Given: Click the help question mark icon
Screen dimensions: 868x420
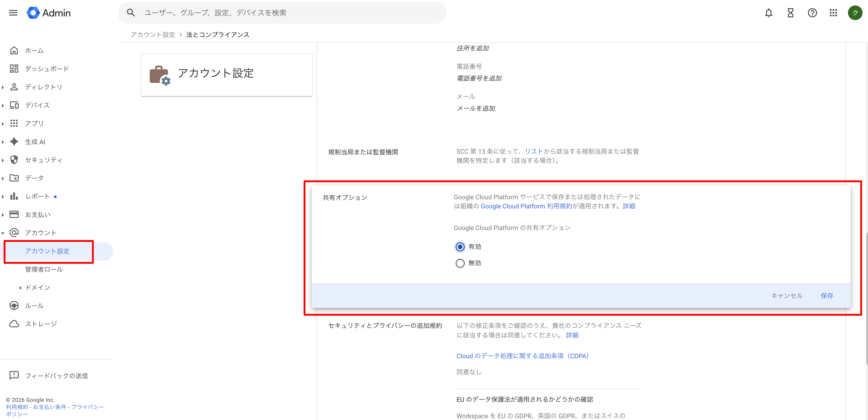Looking at the screenshot, I should click(x=812, y=13).
